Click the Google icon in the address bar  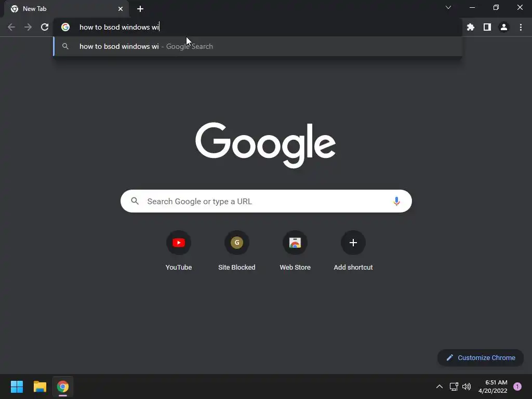[65, 27]
